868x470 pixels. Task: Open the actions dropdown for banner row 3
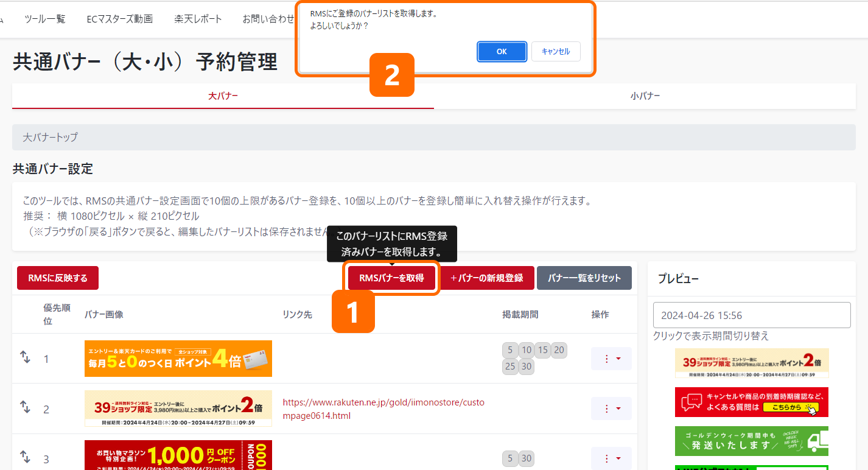click(611, 458)
